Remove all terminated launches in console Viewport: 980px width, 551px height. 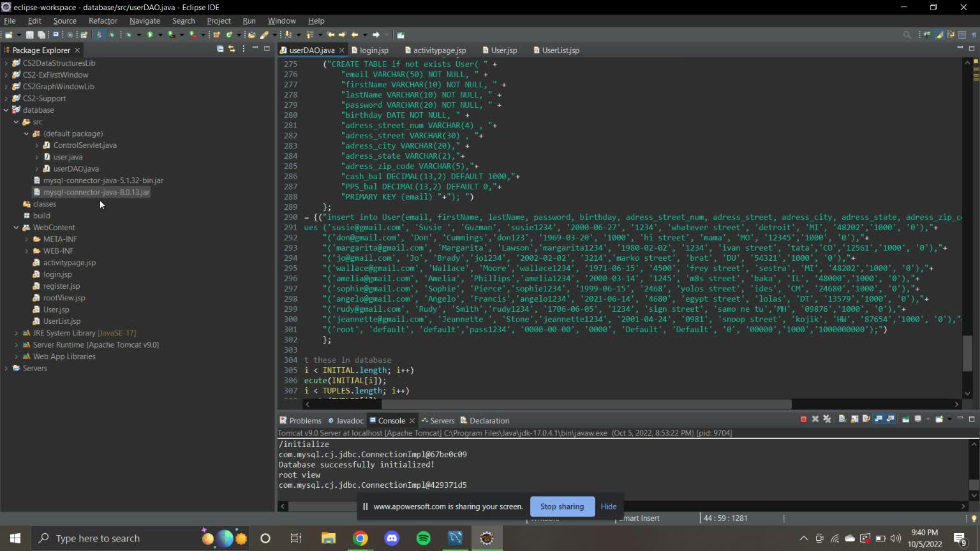click(827, 419)
